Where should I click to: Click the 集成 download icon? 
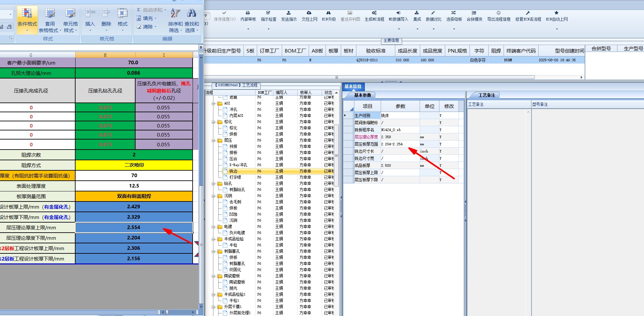tap(417, 13)
